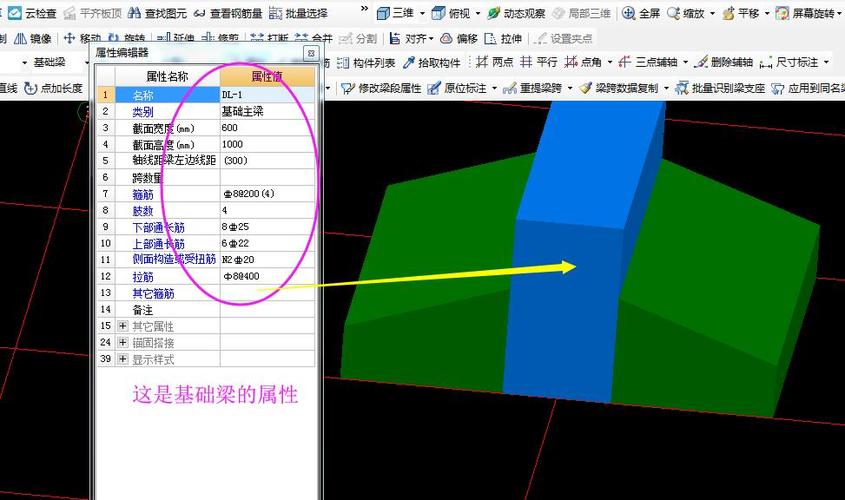Click the 构件列表 component list button
Screen dimensions: 845x500
pyautogui.click(x=365, y=63)
